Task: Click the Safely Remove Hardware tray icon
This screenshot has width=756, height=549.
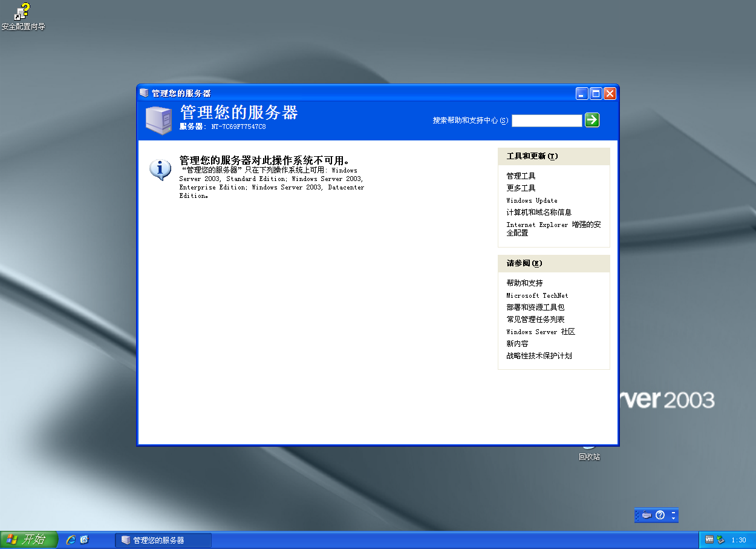Action: coord(720,539)
